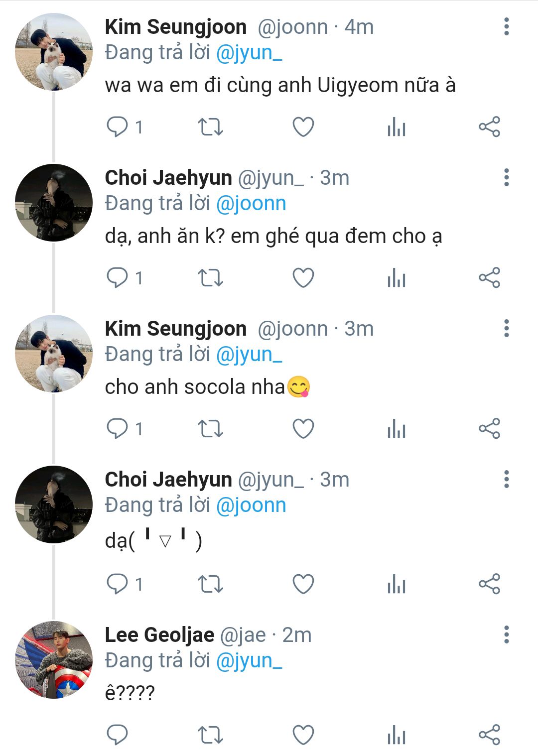Share Choi Jaehyun's "dạ( ╹▽╹ )" tweet

(x=489, y=584)
